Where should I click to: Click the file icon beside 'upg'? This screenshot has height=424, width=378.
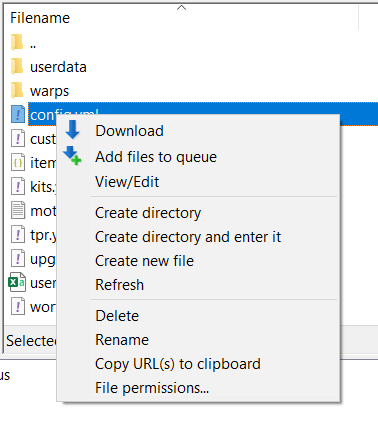(18, 258)
